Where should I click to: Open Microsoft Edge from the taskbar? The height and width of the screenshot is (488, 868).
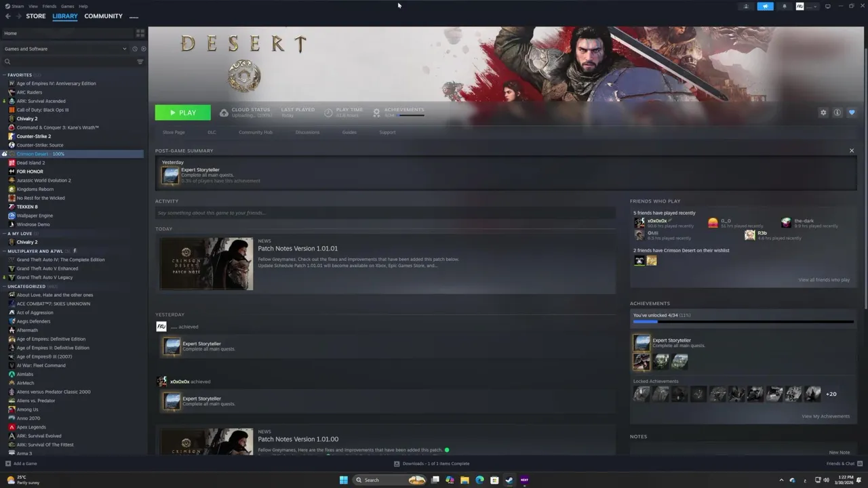point(479,480)
